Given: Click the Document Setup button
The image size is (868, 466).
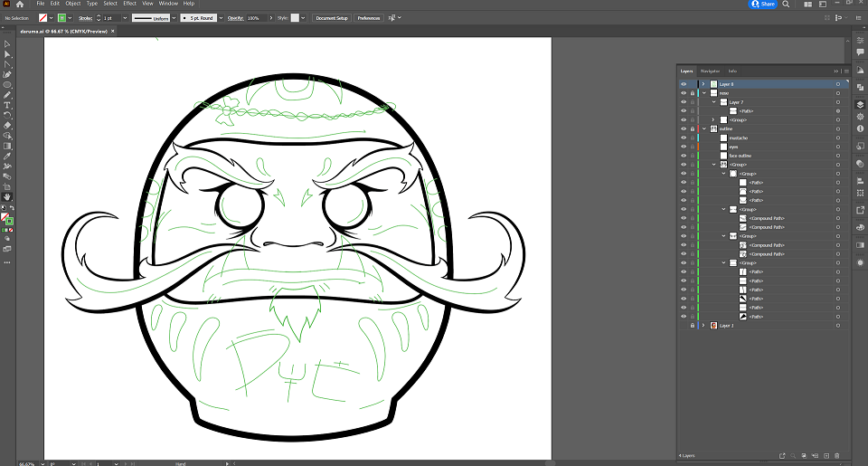Looking at the screenshot, I should pyautogui.click(x=332, y=18).
